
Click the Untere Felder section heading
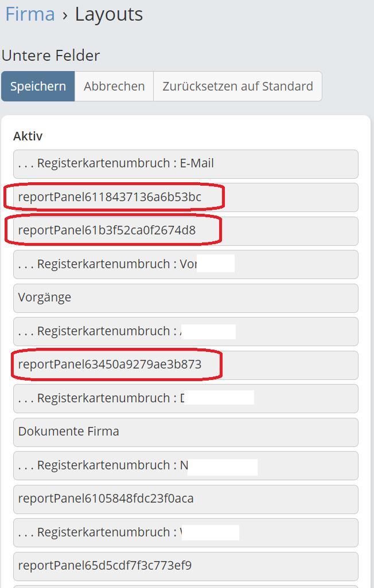51,56
